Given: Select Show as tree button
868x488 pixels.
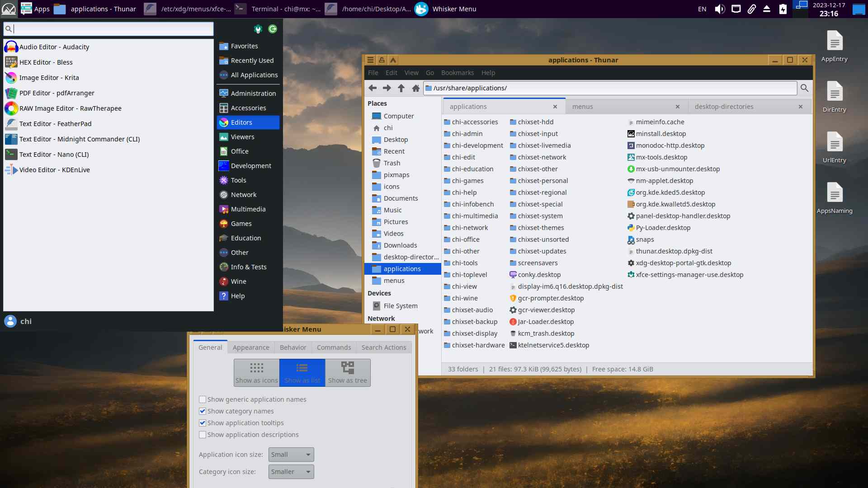Looking at the screenshot, I should [348, 373].
